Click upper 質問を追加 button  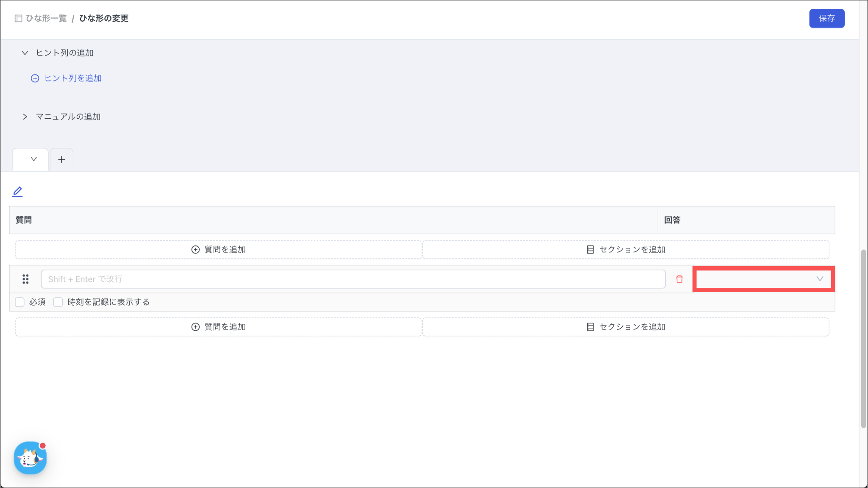pyautogui.click(x=218, y=250)
